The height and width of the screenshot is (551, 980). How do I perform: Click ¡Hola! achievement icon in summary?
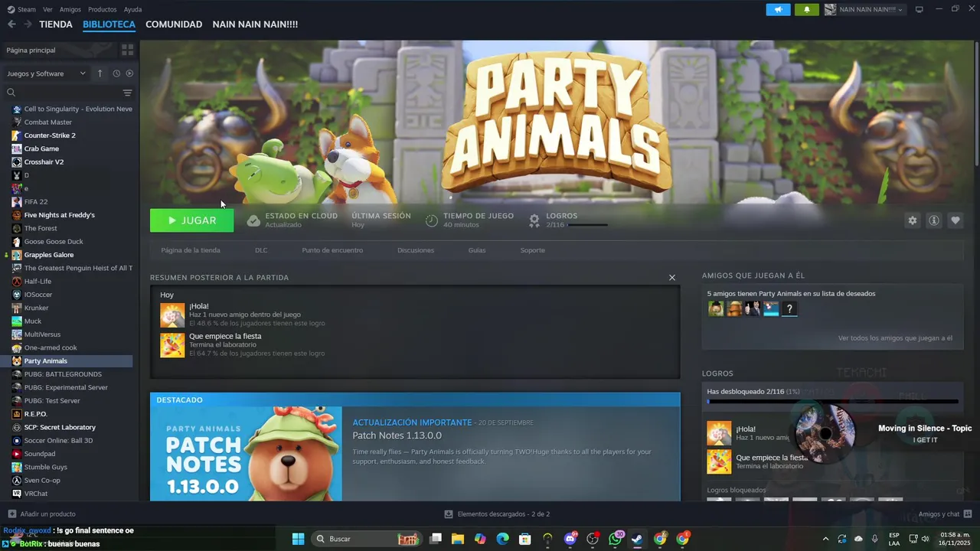[172, 315]
